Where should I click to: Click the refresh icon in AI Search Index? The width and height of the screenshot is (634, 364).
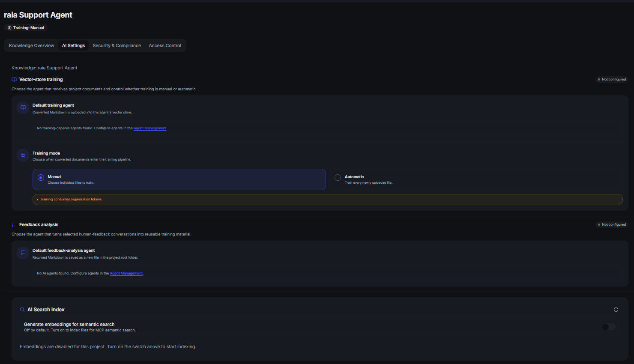[x=616, y=310]
